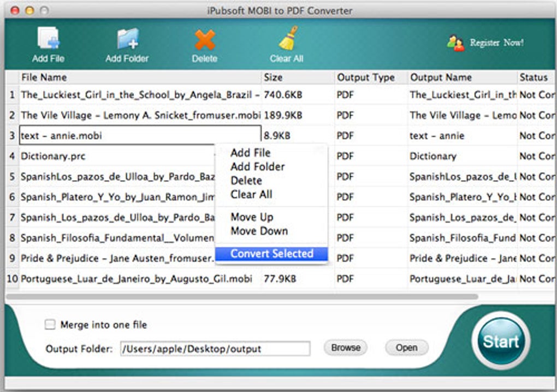Click the Add Folder toolbar icon

coord(128,38)
